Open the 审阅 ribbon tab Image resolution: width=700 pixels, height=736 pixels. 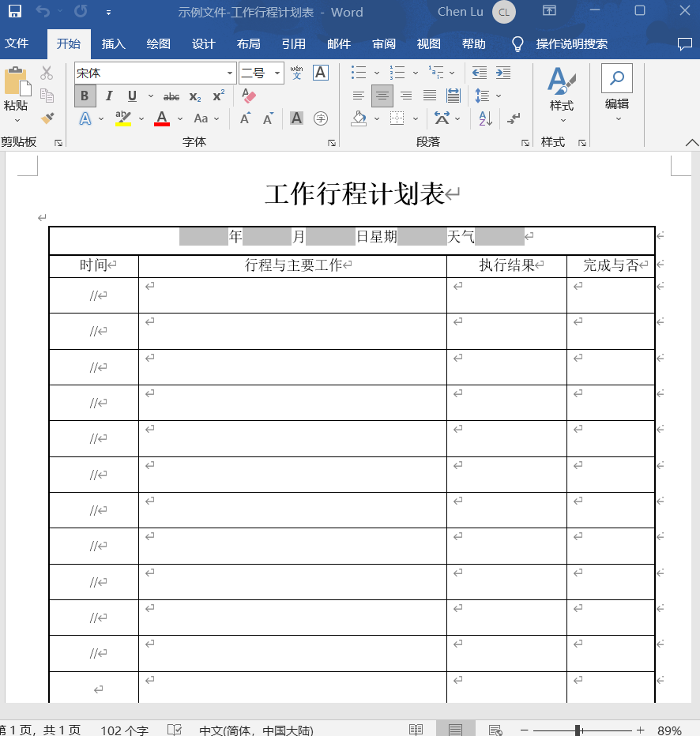pyautogui.click(x=383, y=43)
